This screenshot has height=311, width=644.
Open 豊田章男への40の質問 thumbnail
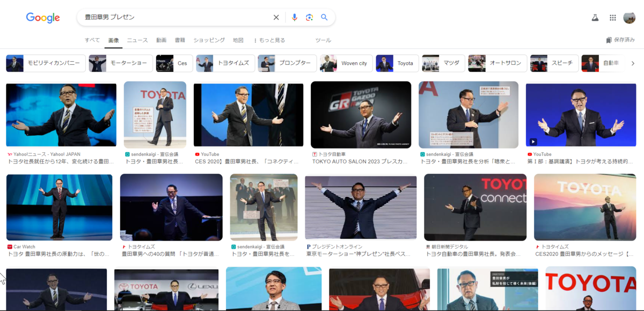point(171,208)
